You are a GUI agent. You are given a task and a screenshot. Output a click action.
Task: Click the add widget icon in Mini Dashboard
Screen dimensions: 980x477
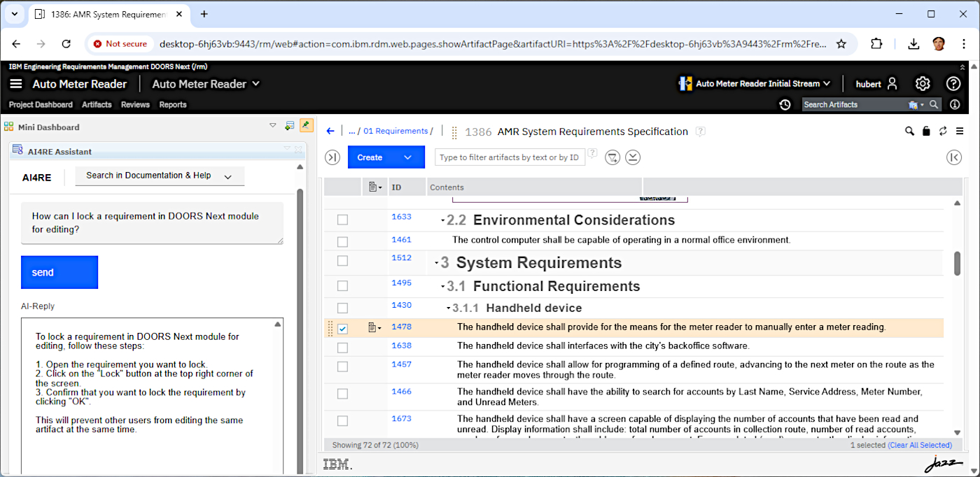tap(289, 126)
